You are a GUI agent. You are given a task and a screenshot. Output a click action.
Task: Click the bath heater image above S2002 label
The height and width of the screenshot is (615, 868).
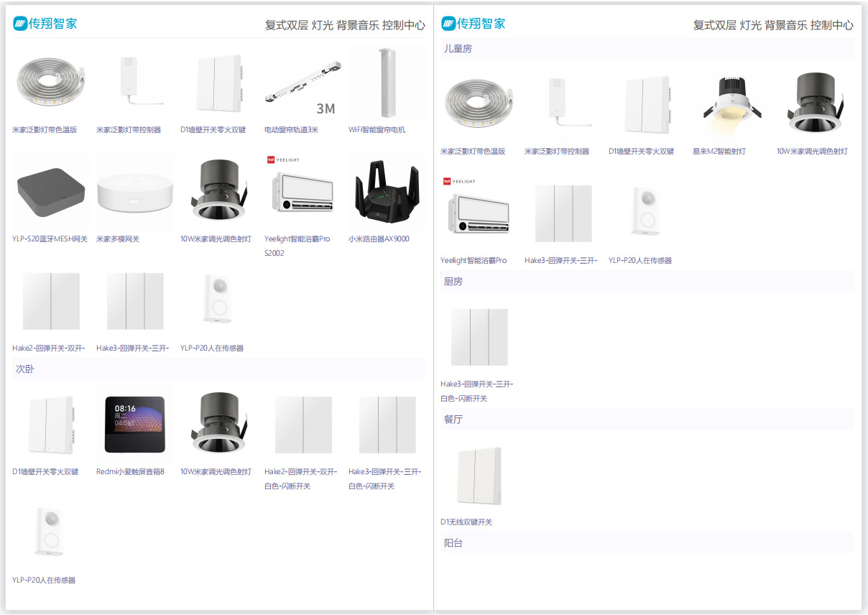(303, 192)
